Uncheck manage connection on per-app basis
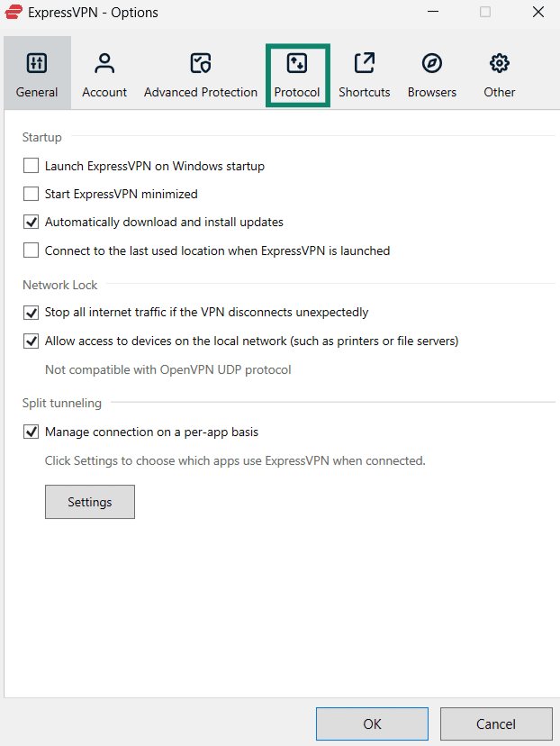Image resolution: width=560 pixels, height=746 pixels. (31, 432)
